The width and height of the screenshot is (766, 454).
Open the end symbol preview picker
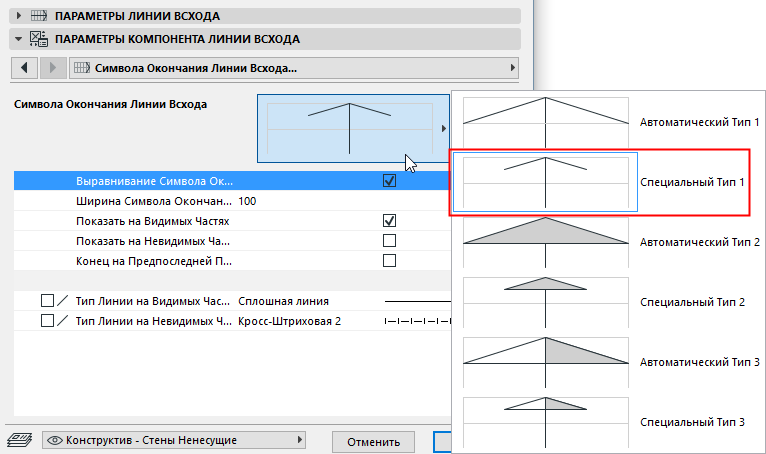[x=353, y=129]
